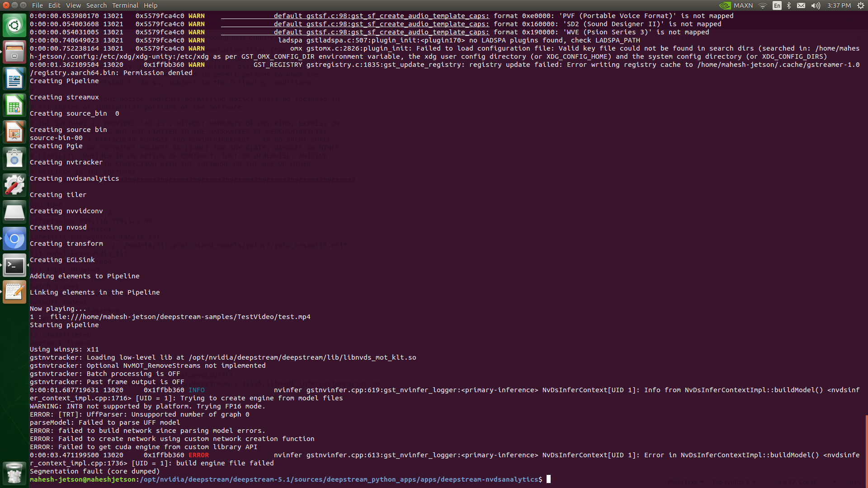Screen dimensions: 868x488
Task: Click 'INT8 not supported by platform' warning
Action: [x=147, y=406]
